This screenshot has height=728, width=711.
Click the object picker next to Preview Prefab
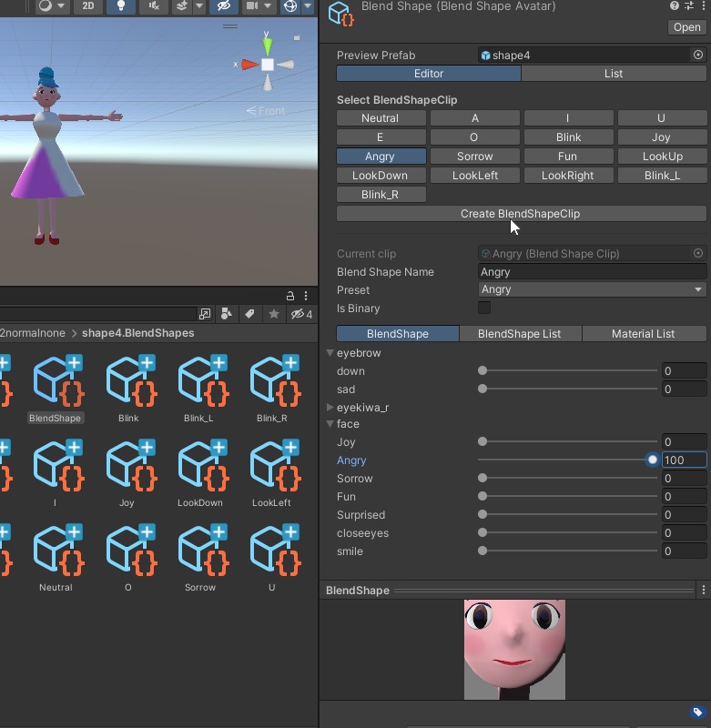click(x=698, y=55)
